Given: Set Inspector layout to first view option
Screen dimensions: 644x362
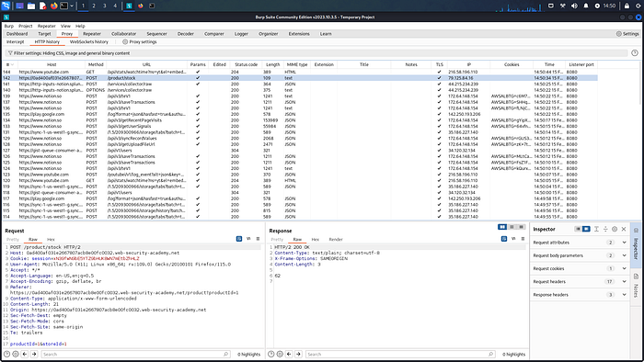Looking at the screenshot, I should click(x=578, y=229).
